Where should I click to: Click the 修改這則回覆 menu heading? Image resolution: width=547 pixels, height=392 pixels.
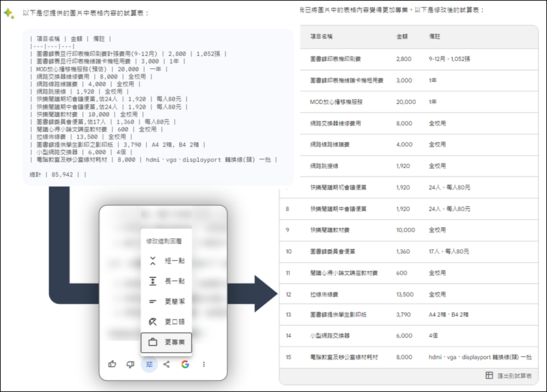(164, 241)
